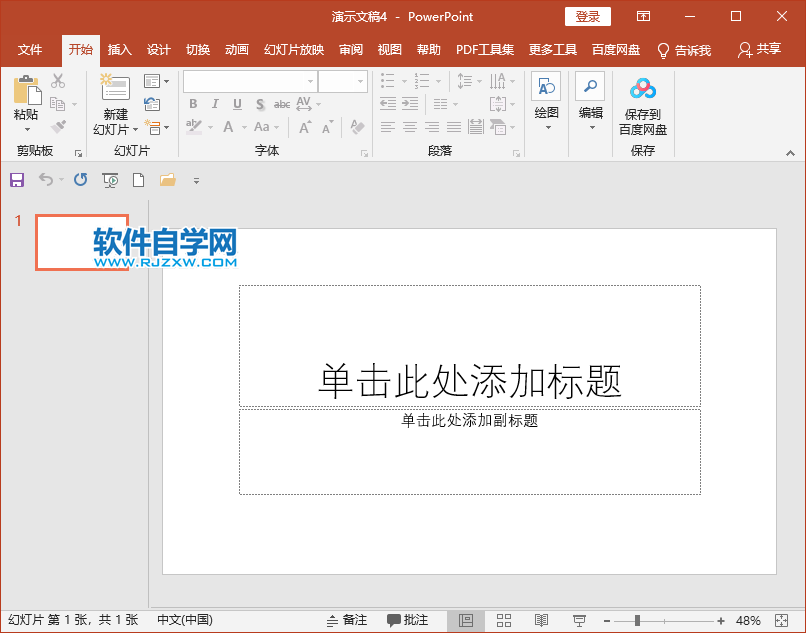This screenshot has width=806, height=633.
Task: Switch to the 插入 ribbon tab
Action: click(119, 49)
